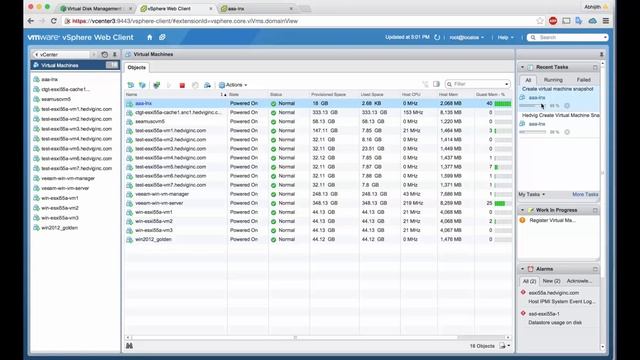Power on the selected VM play icon
Viewport: 640px width, 360px height.
pos(169,85)
